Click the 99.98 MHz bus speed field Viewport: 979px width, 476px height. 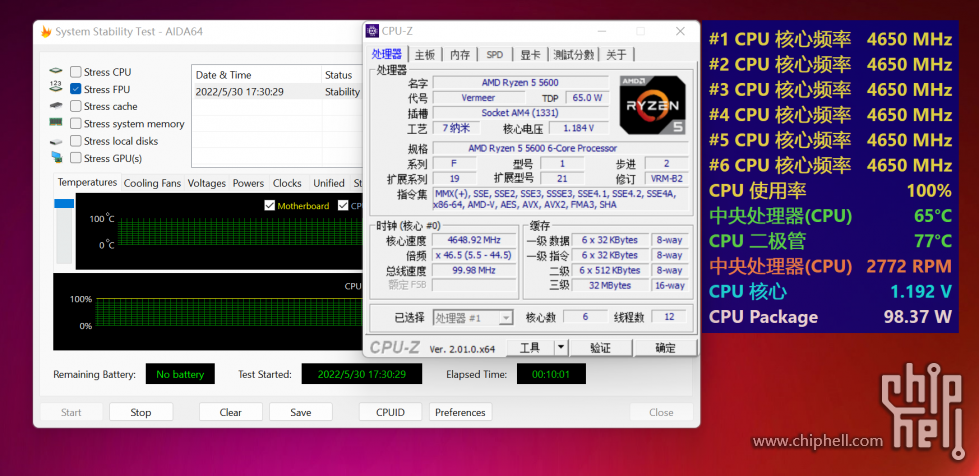[475, 270]
